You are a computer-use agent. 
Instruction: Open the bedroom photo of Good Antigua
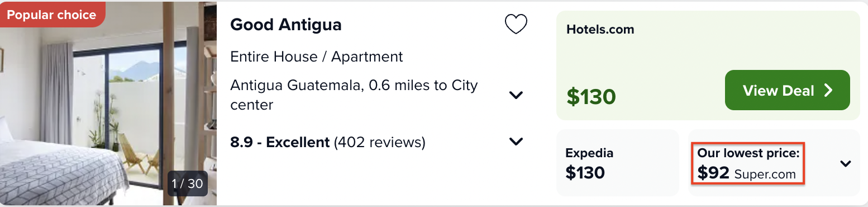(x=108, y=103)
